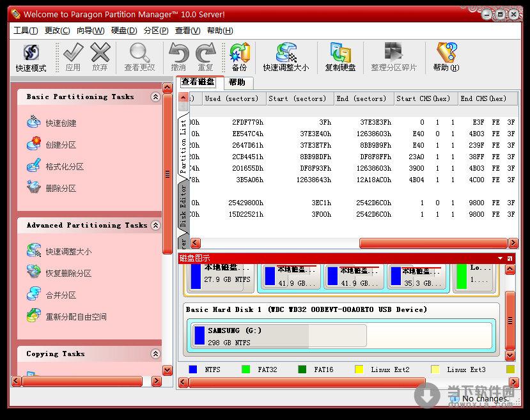Select the vertical Disk Editor tab
The width and height of the screenshot is (530, 420).
(183, 206)
